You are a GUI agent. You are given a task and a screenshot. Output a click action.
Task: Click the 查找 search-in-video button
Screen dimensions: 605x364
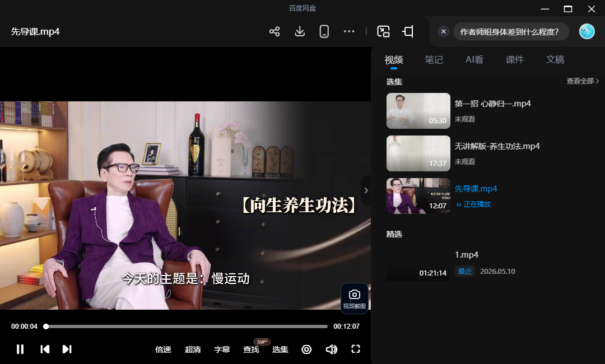coord(251,349)
